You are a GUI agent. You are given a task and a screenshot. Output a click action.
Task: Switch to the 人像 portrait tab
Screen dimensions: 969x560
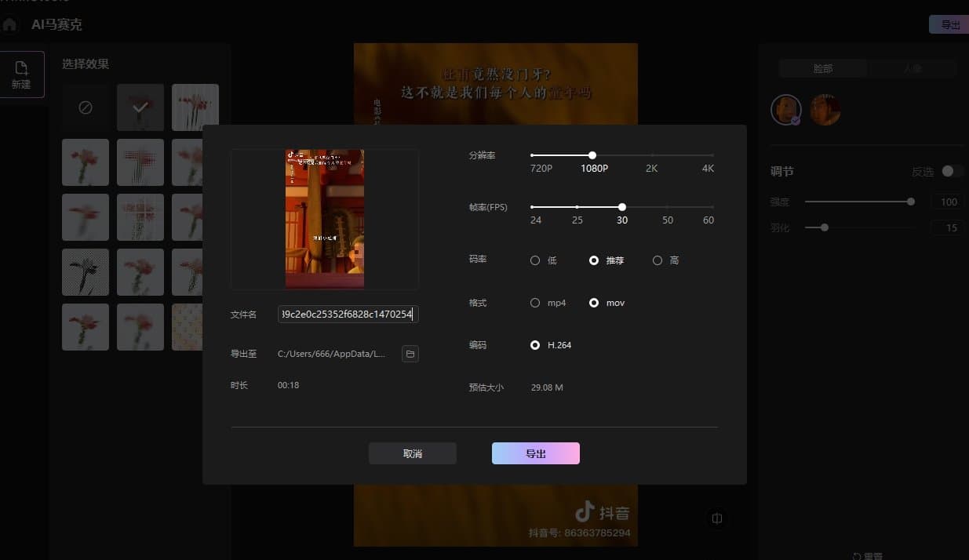click(913, 68)
